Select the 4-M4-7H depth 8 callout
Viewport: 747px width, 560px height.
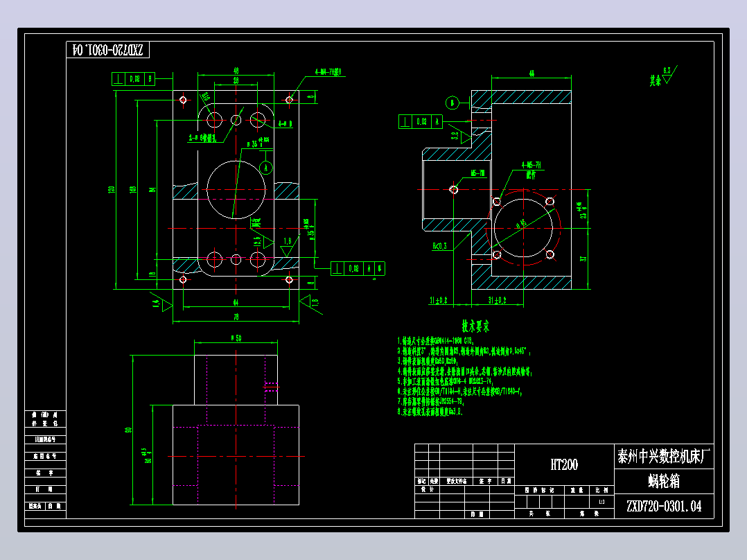(x=328, y=72)
